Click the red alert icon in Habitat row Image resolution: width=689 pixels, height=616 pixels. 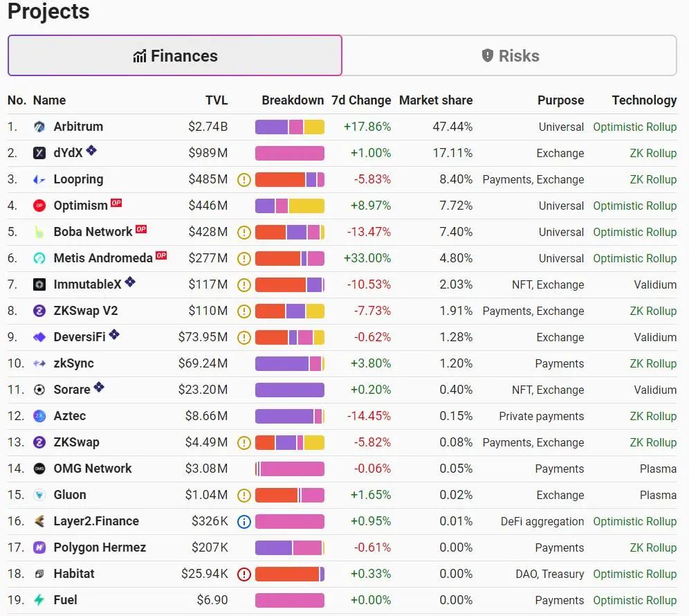tap(244, 574)
